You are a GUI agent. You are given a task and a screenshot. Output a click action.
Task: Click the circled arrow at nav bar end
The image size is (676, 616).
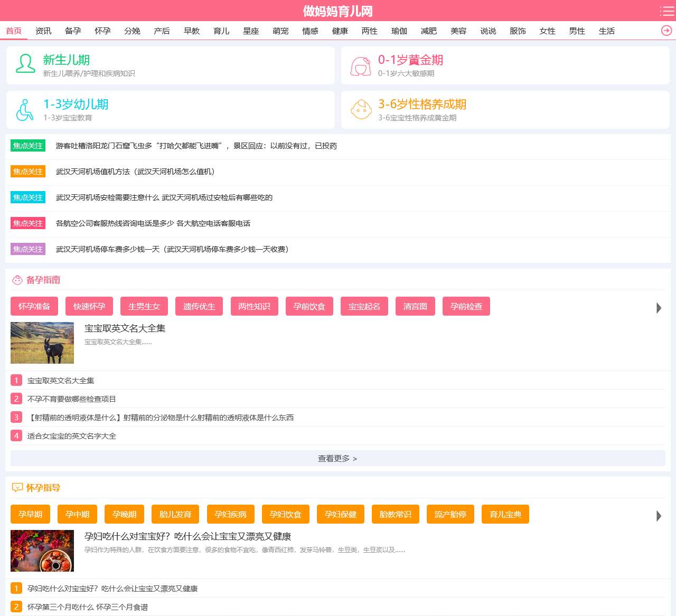pyautogui.click(x=666, y=31)
